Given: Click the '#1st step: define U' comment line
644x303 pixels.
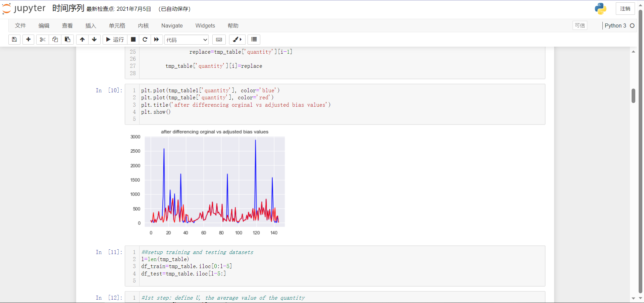Looking at the screenshot, I should pos(223,298).
